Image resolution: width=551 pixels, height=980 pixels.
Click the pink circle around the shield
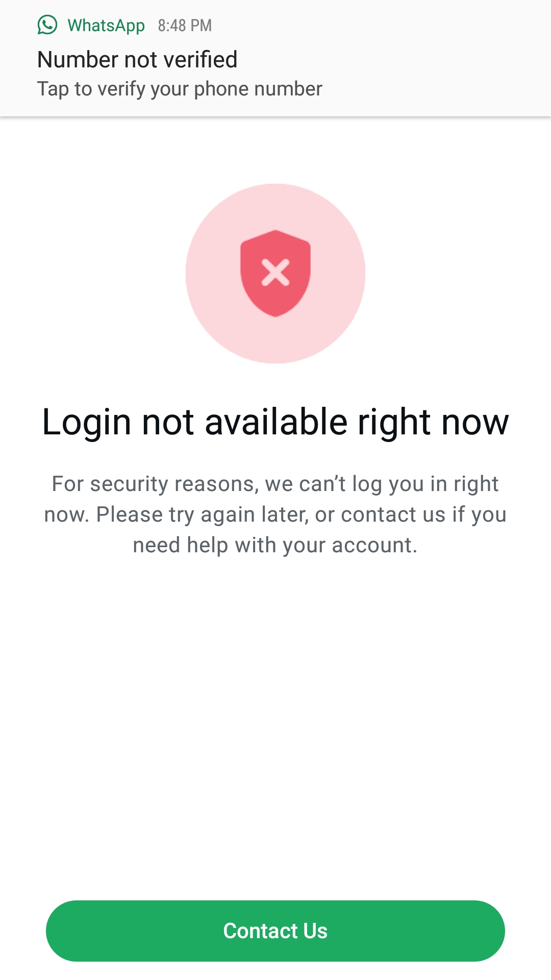(275, 274)
